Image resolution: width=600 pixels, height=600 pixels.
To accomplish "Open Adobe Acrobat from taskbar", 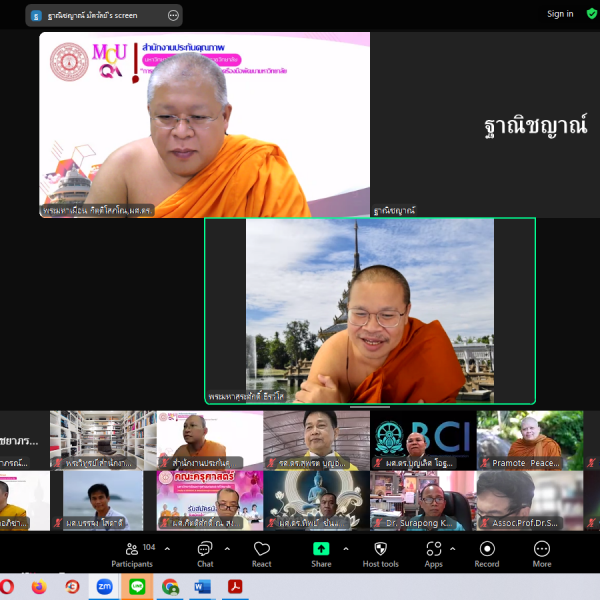I will 235,587.
